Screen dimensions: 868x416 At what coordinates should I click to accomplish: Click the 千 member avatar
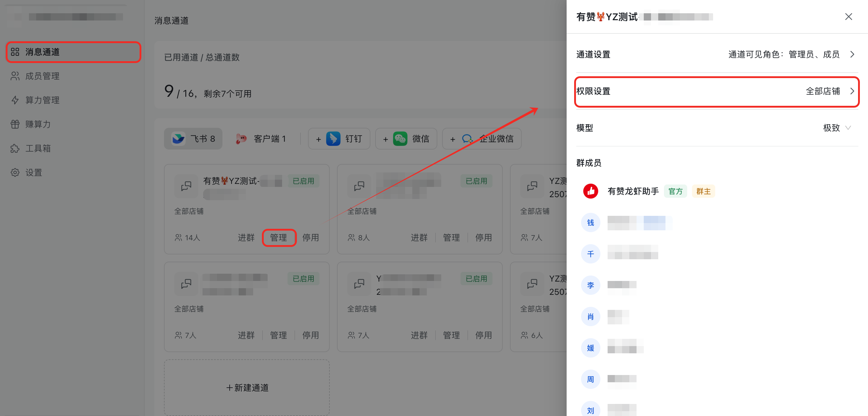coord(591,254)
